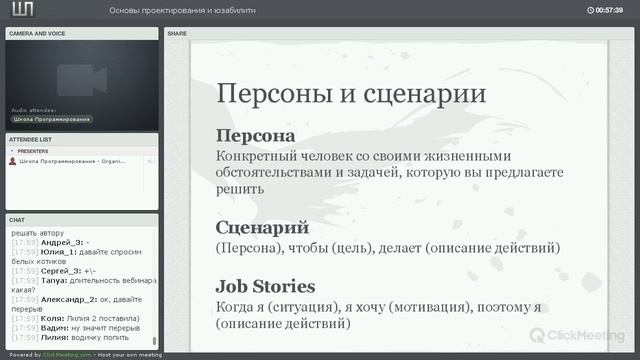The image size is (640, 360).
Task: Click Вадим's message ну значит перерыв
Action: tap(76, 328)
